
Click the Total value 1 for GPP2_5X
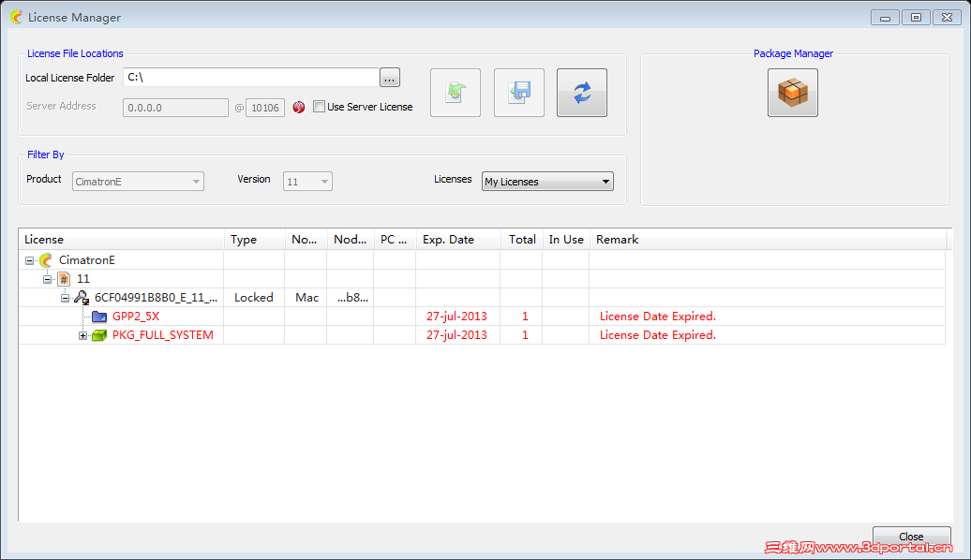[525, 317]
